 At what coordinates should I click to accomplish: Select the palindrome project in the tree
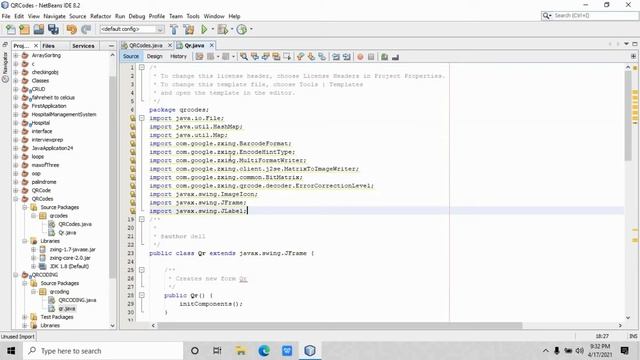click(x=44, y=182)
